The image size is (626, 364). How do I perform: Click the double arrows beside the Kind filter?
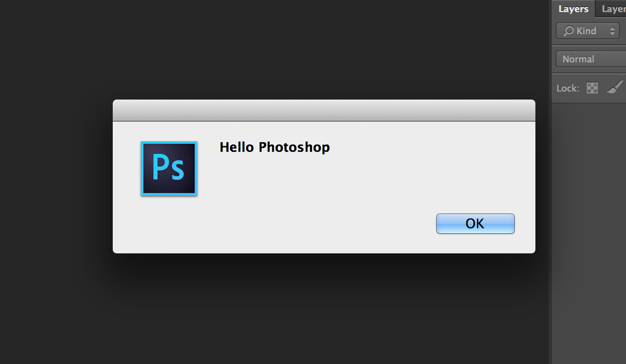(x=613, y=31)
